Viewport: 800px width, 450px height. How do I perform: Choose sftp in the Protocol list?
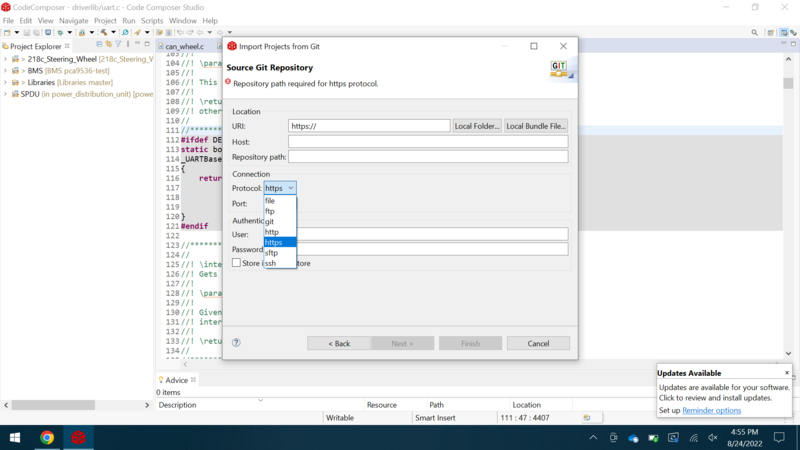pyautogui.click(x=280, y=253)
